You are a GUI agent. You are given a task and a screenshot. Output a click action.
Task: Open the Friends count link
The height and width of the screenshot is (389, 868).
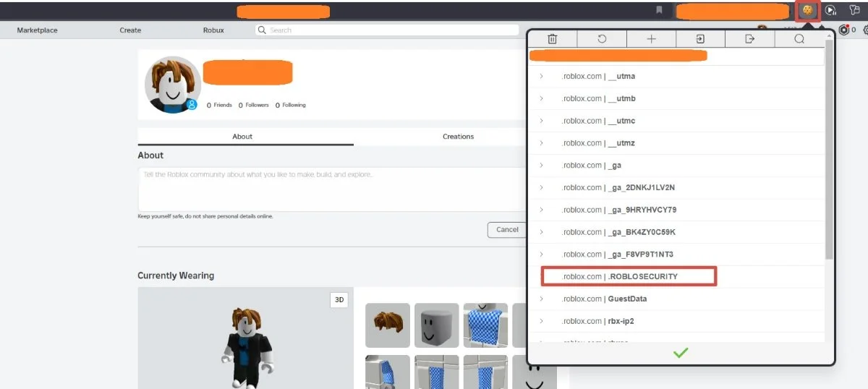point(219,105)
